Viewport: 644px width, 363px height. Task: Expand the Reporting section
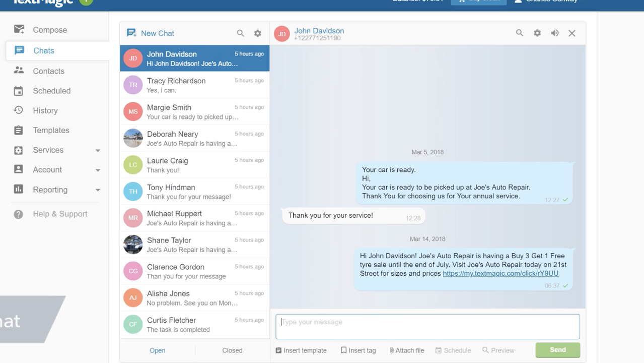tap(50, 190)
